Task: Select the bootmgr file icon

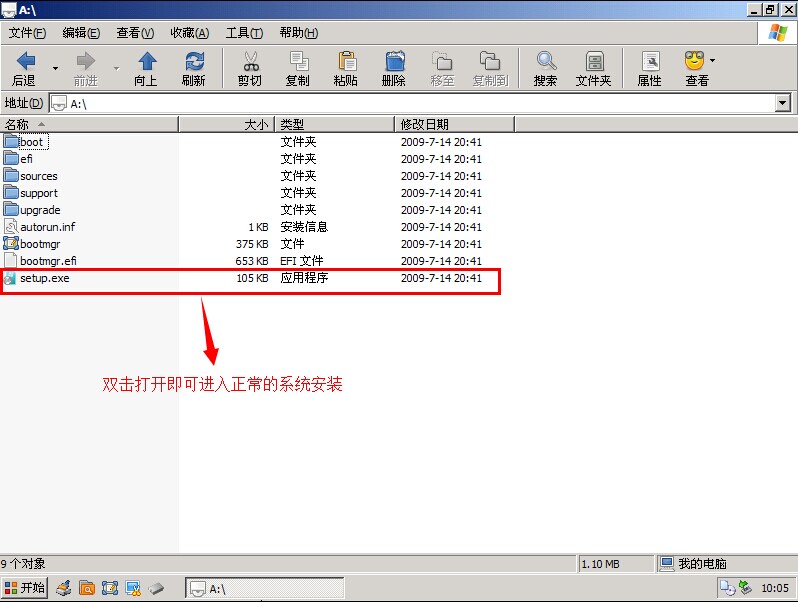Action: [11, 244]
